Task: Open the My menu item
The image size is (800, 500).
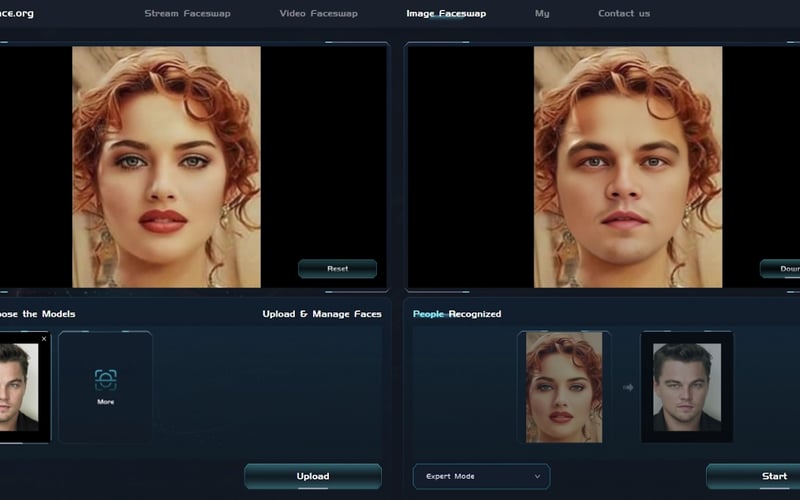Action: [542, 13]
